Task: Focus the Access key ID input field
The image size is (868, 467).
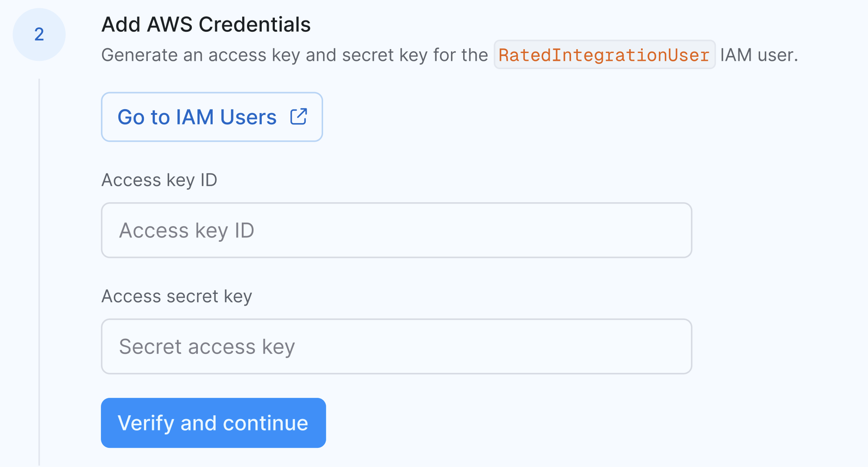Action: tap(397, 230)
